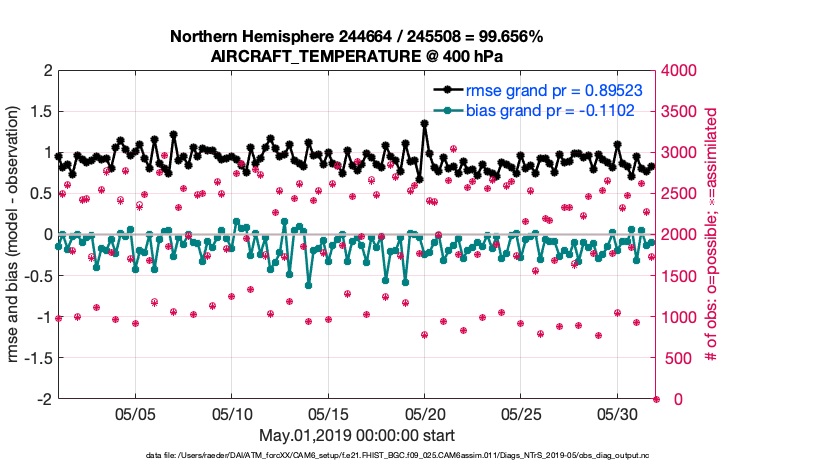The width and height of the screenshot is (830, 470).
Task: Click the 'Northern Hemisphere' title line
Action: pyautogui.click(x=356, y=38)
